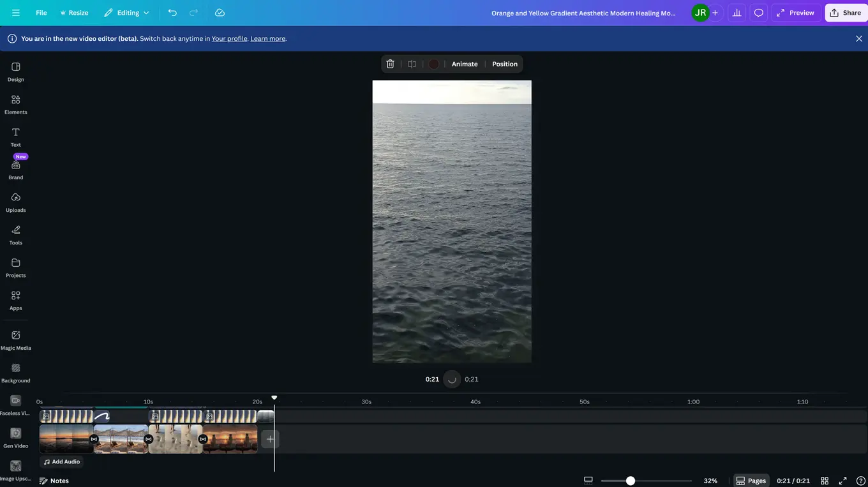This screenshot has height=487, width=868.
Task: Open the Elements panel in sidebar
Action: [15, 104]
